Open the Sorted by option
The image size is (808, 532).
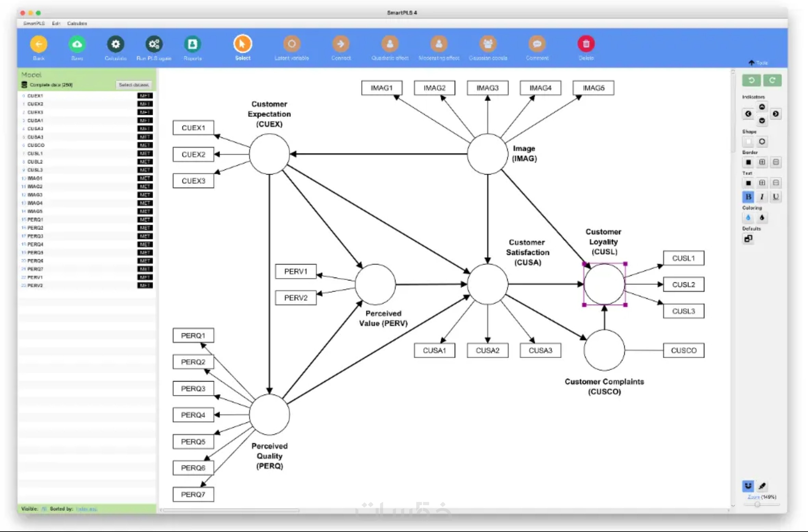point(86,509)
